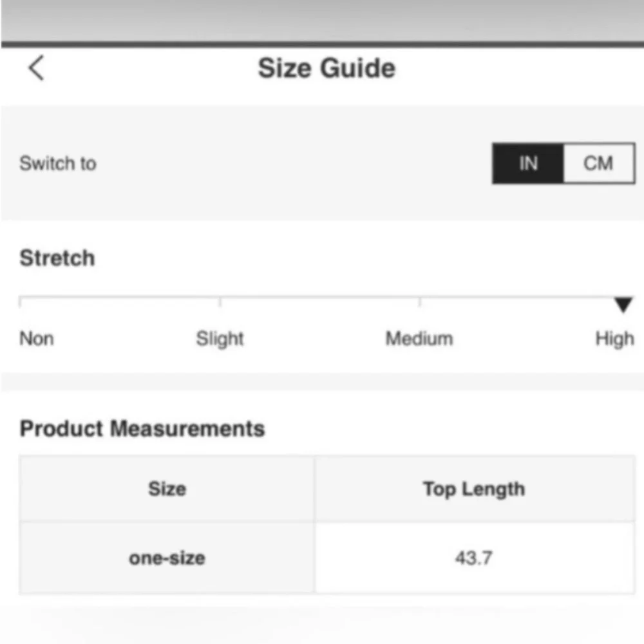Image resolution: width=644 pixels, height=644 pixels.
Task: Click the stretch slider track near Slight tick
Action: click(220, 299)
